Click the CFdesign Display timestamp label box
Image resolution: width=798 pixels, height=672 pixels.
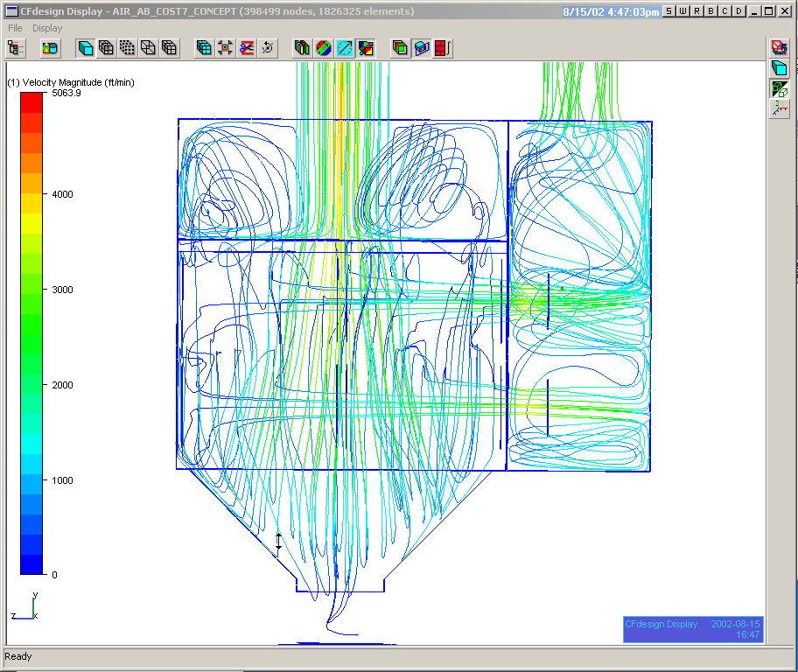point(692,629)
